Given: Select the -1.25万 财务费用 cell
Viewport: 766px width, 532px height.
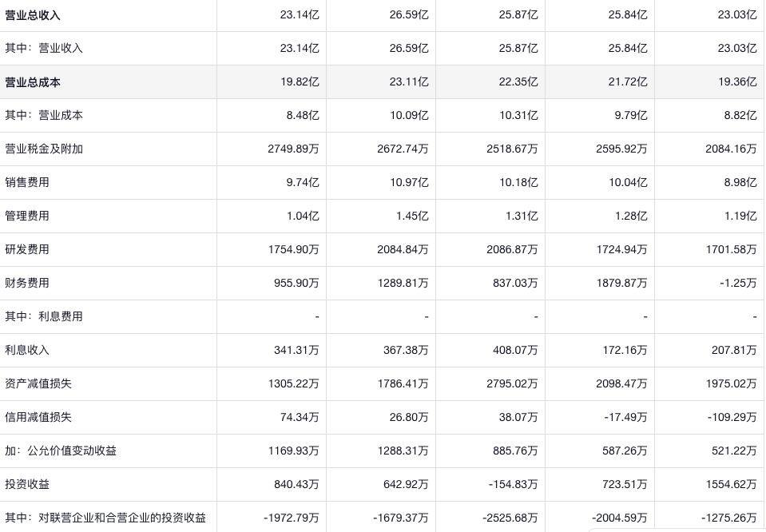Looking at the screenshot, I should point(736,284).
